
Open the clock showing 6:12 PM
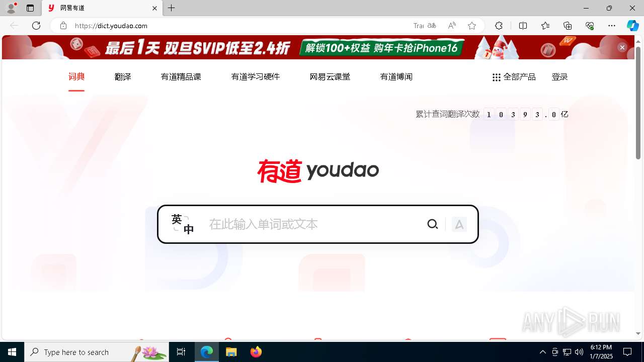[x=601, y=351]
